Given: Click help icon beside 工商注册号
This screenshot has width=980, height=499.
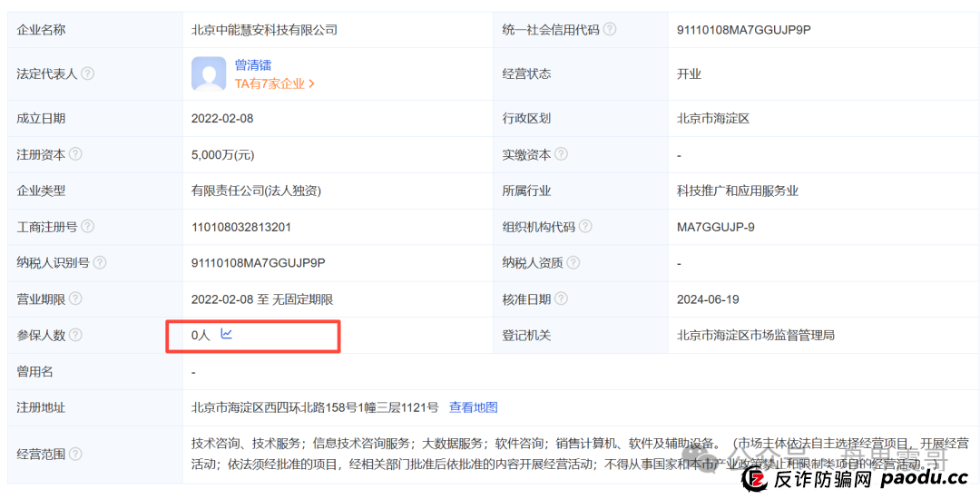Looking at the screenshot, I should [88, 227].
